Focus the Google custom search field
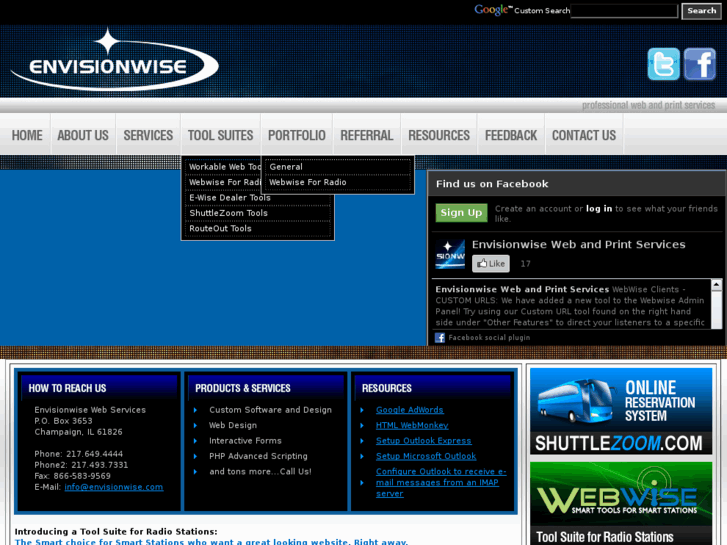727x545 pixels. coord(624,11)
